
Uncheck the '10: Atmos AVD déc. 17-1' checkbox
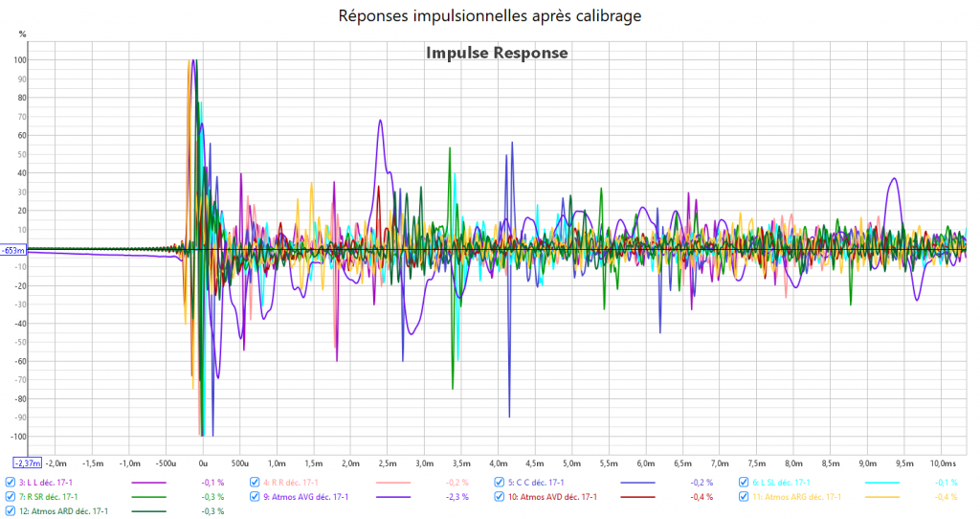(499, 497)
